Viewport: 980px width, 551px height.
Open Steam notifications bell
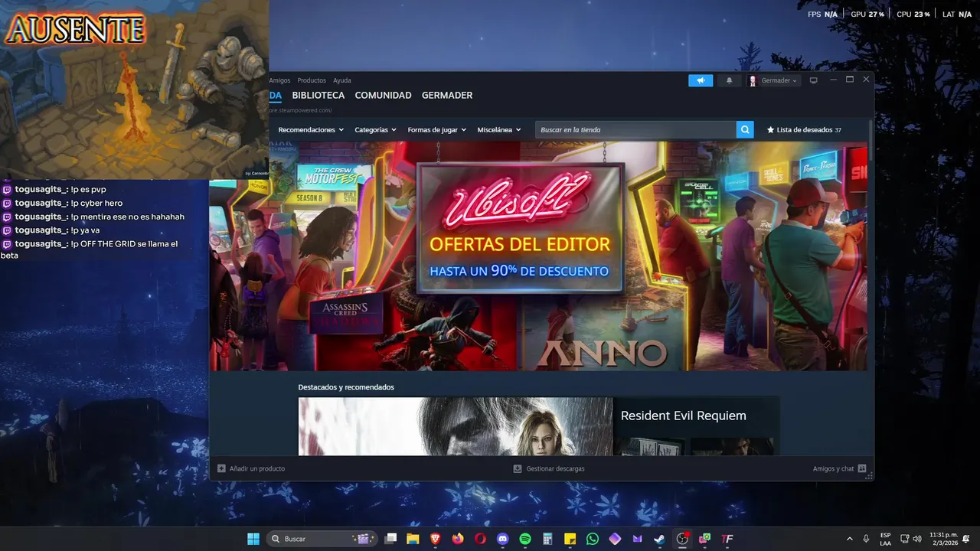[x=729, y=80]
